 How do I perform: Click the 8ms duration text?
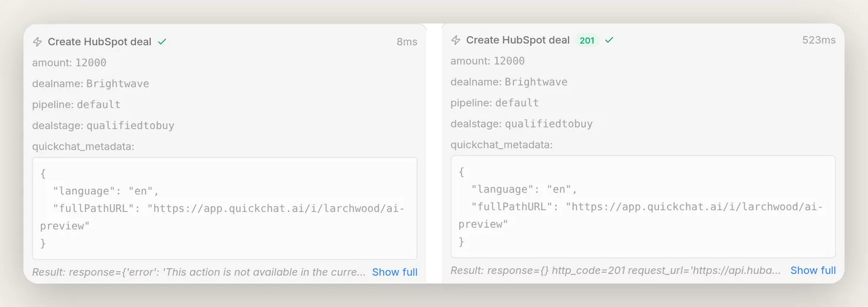coord(407,42)
